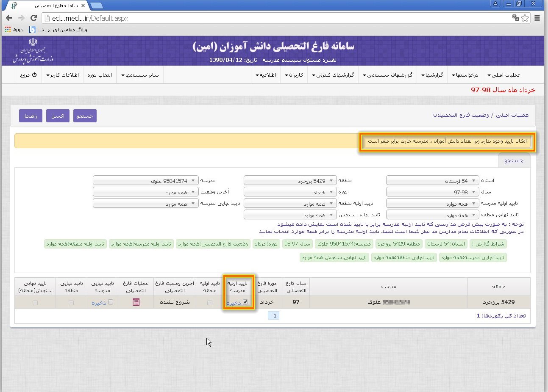
Task: Bookmark this page with the star icon
Action: 525,18
